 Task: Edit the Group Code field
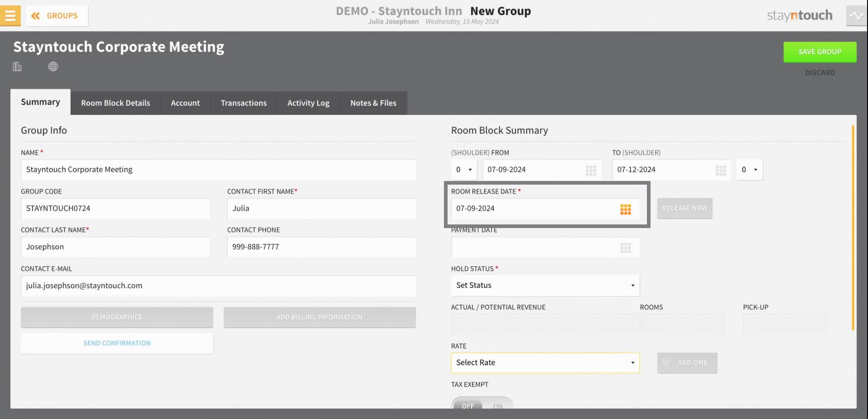[115, 209]
